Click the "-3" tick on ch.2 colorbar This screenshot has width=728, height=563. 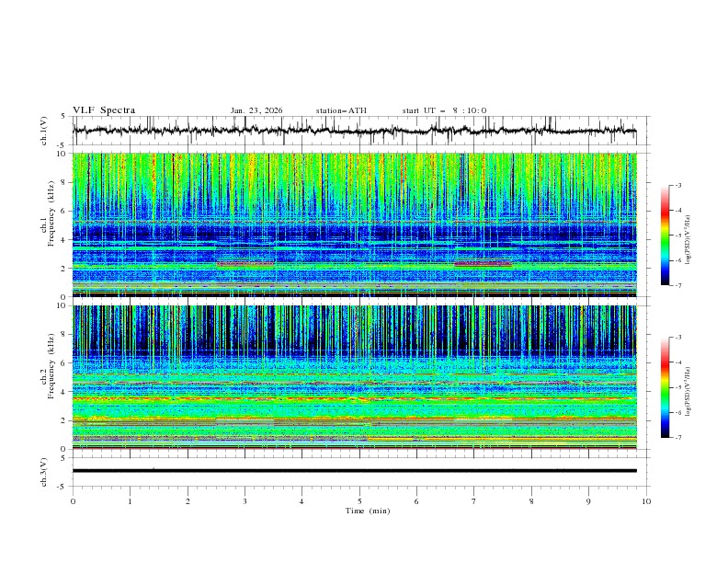tap(678, 338)
